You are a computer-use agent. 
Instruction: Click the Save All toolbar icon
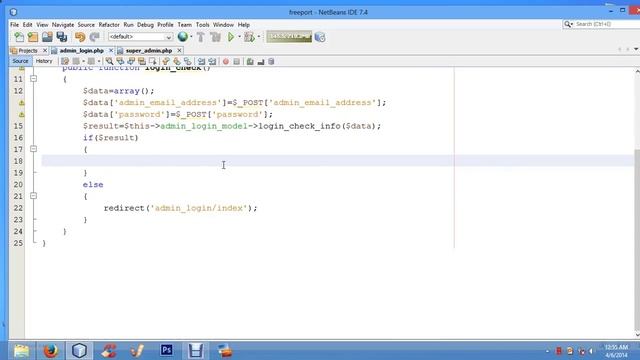tap(62, 37)
